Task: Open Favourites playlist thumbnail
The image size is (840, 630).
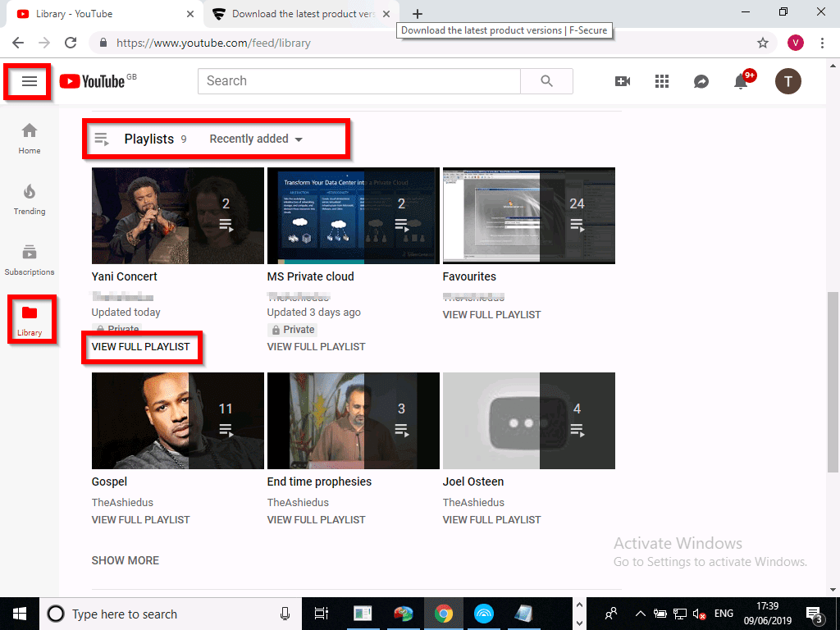Action: tap(529, 216)
